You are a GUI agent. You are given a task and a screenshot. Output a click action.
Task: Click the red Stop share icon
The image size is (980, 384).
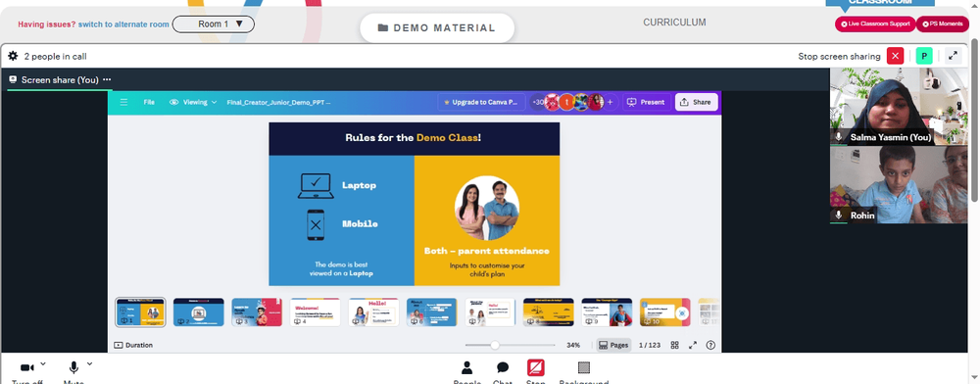coord(536,368)
